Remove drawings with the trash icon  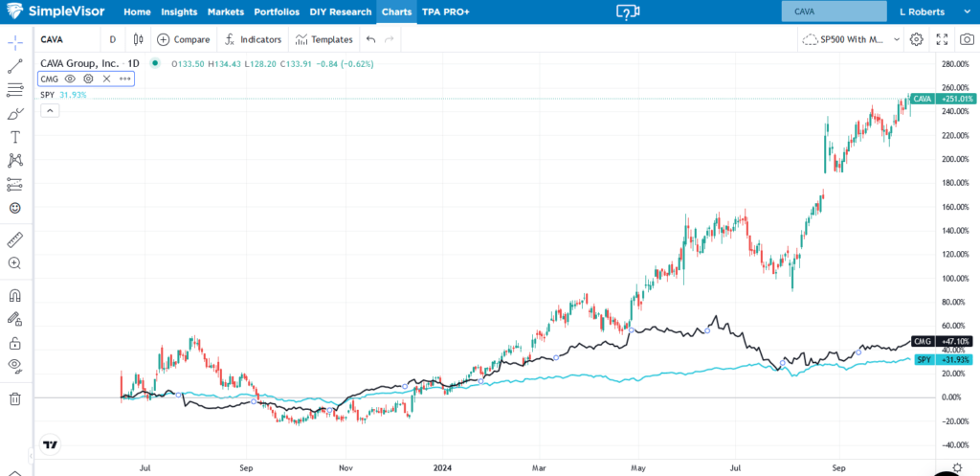(15, 398)
